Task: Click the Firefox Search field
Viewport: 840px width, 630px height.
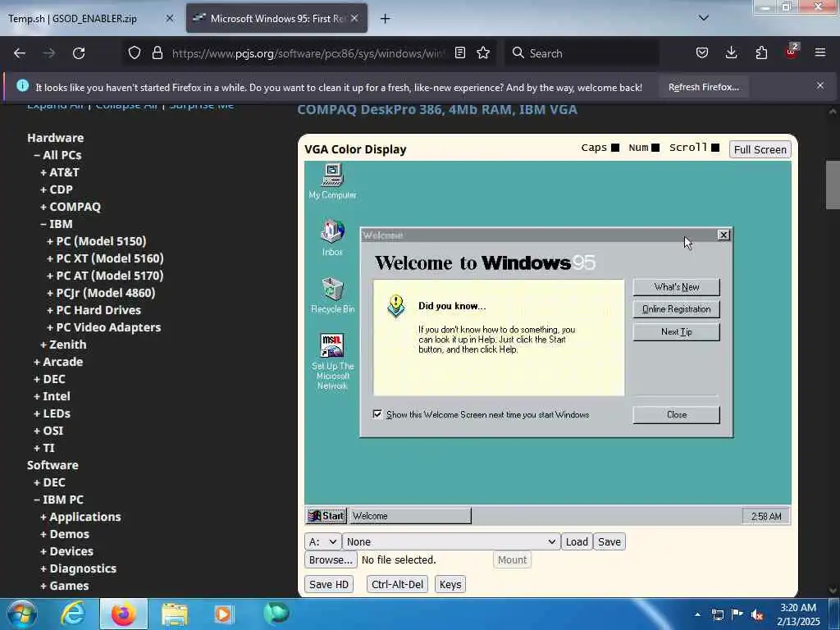Action: tap(582, 53)
